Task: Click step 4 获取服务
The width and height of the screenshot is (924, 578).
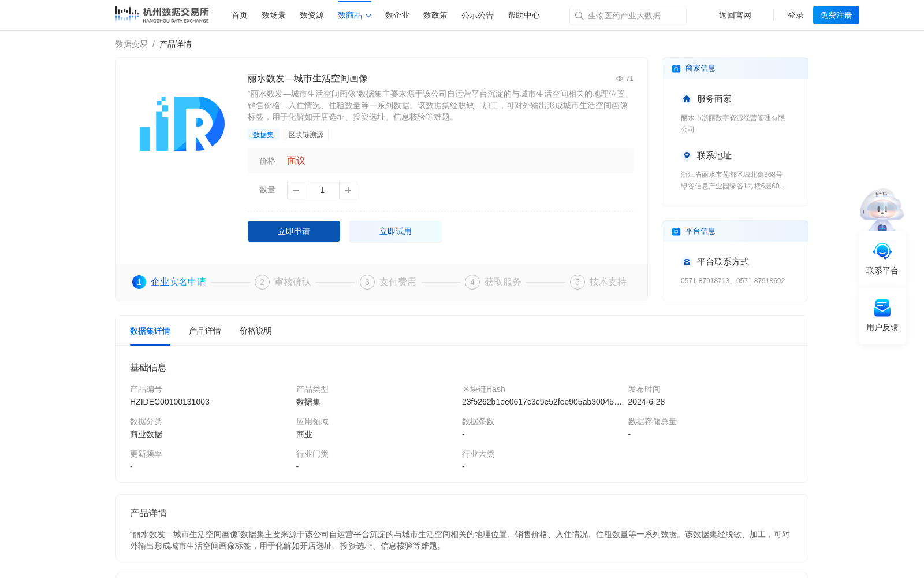Action: click(x=493, y=282)
